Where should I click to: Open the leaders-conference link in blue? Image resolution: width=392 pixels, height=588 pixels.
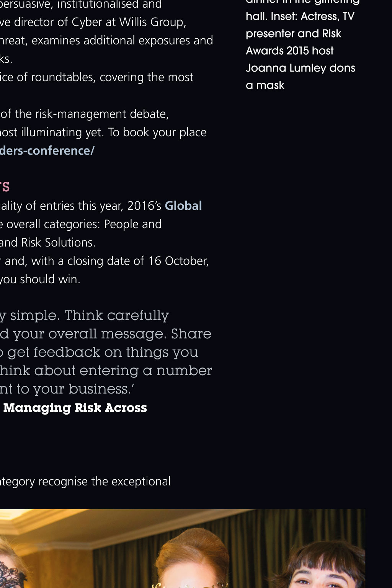tap(47, 150)
